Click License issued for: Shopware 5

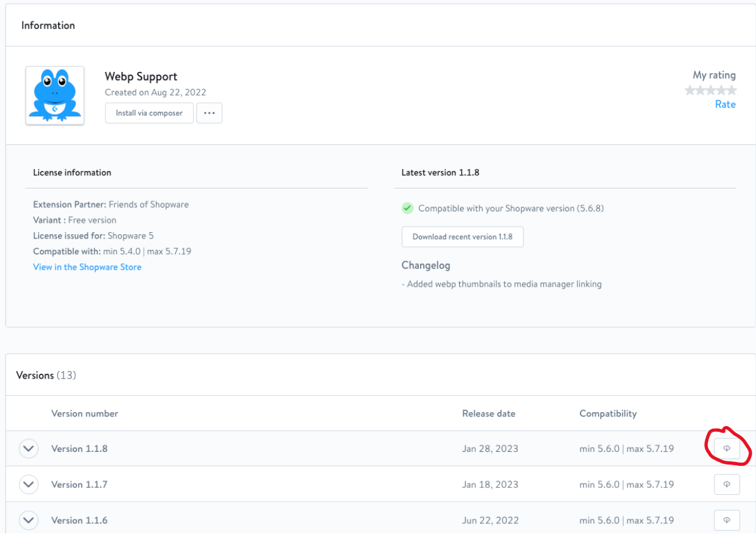pyautogui.click(x=93, y=235)
